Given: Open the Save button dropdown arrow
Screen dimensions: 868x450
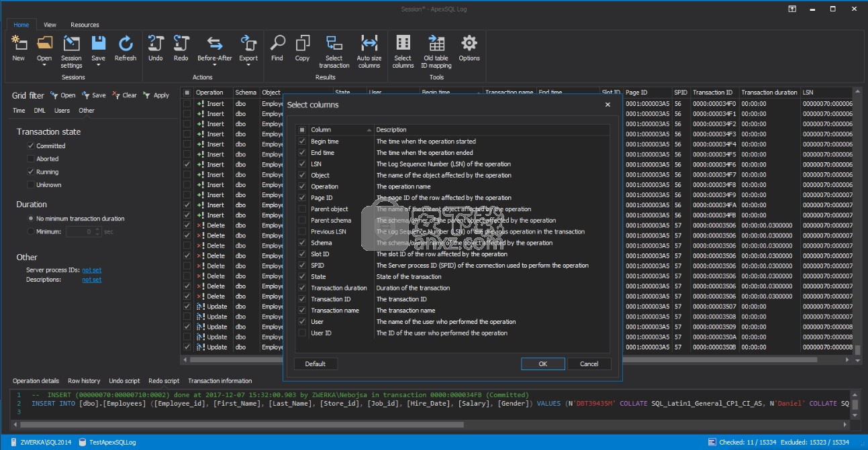Looking at the screenshot, I should tap(99, 66).
